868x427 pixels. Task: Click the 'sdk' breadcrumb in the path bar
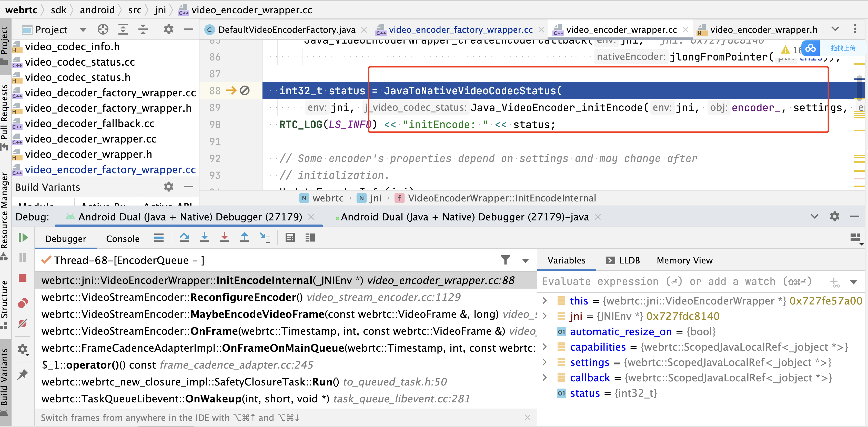click(59, 10)
